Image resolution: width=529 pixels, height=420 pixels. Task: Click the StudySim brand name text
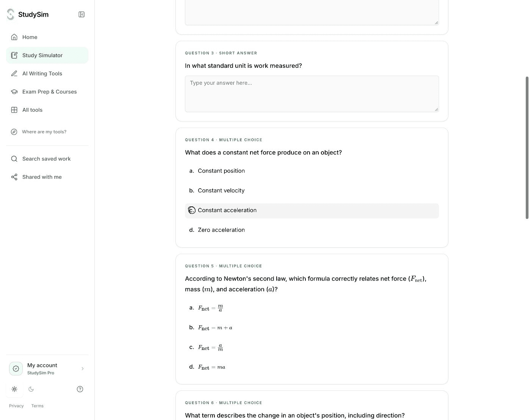pos(33,14)
